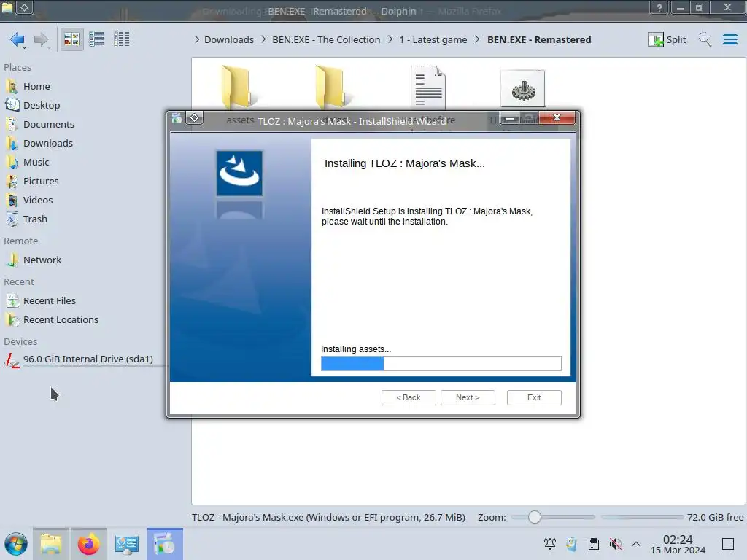Click the free space bar (72.0 GiB free)
The width and height of the screenshot is (747, 560).
click(642, 517)
